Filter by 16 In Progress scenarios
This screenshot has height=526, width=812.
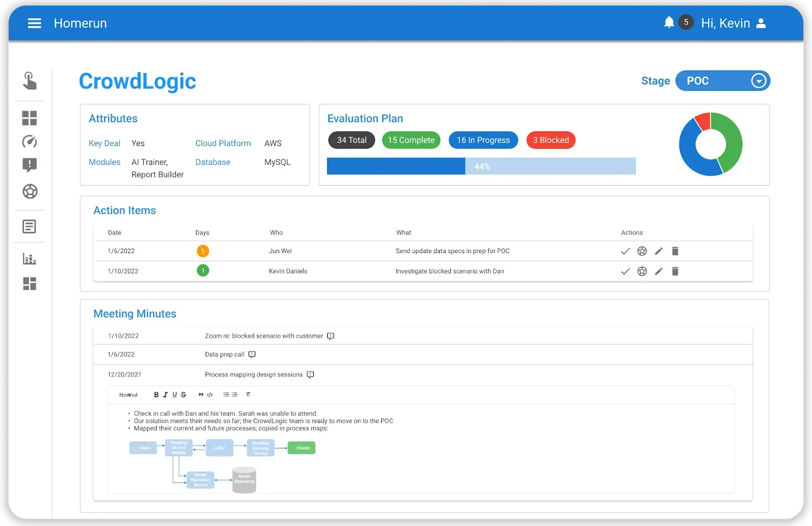click(483, 140)
